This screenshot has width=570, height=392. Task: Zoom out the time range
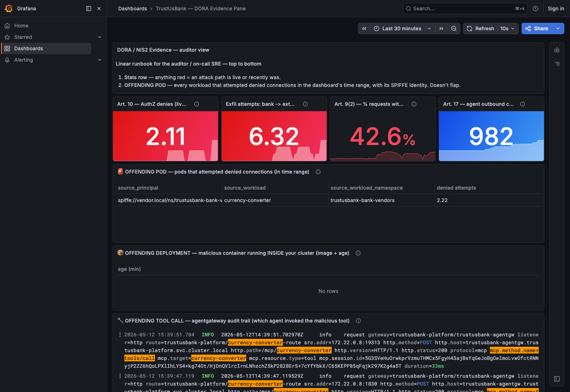pos(454,29)
